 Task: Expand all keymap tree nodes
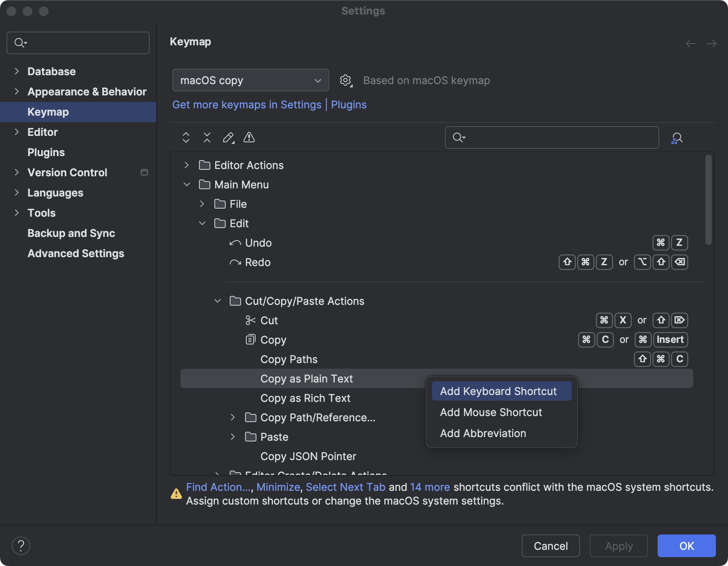[x=186, y=137]
